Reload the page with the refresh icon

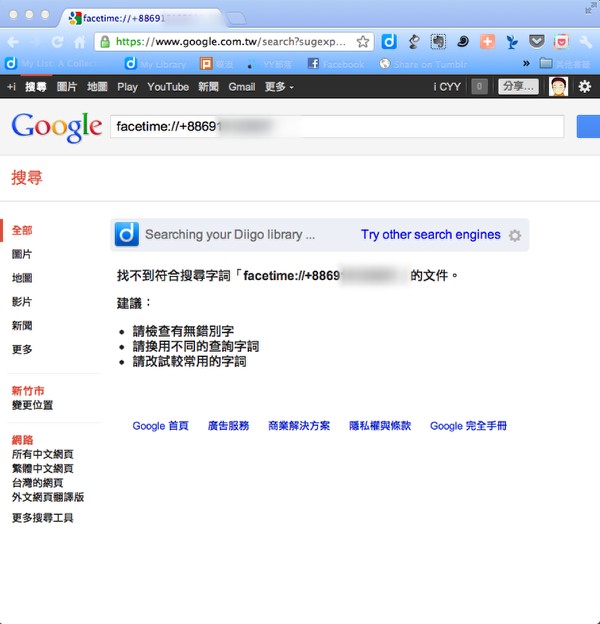[58, 42]
